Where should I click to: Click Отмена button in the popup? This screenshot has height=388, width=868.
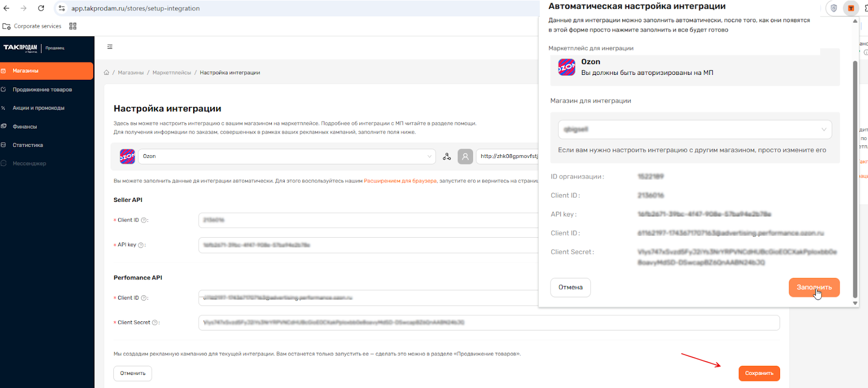[570, 287]
